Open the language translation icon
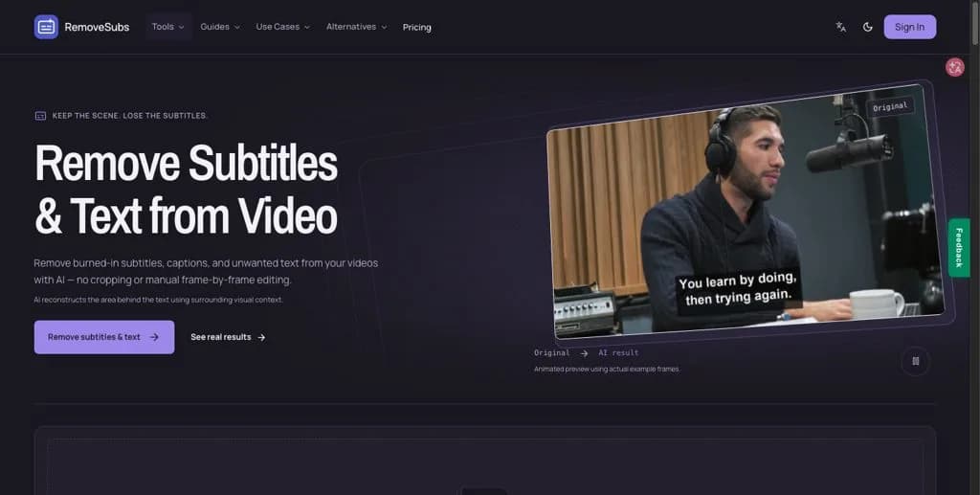The height and width of the screenshot is (495, 980). pyautogui.click(x=840, y=27)
